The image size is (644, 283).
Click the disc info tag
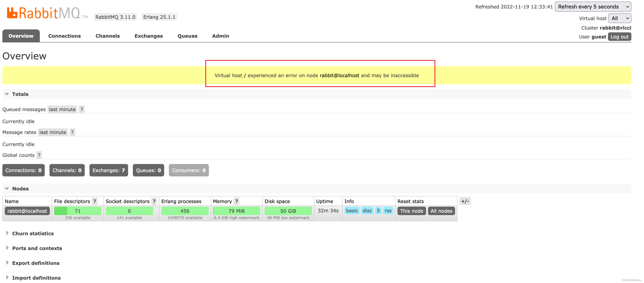click(x=367, y=211)
